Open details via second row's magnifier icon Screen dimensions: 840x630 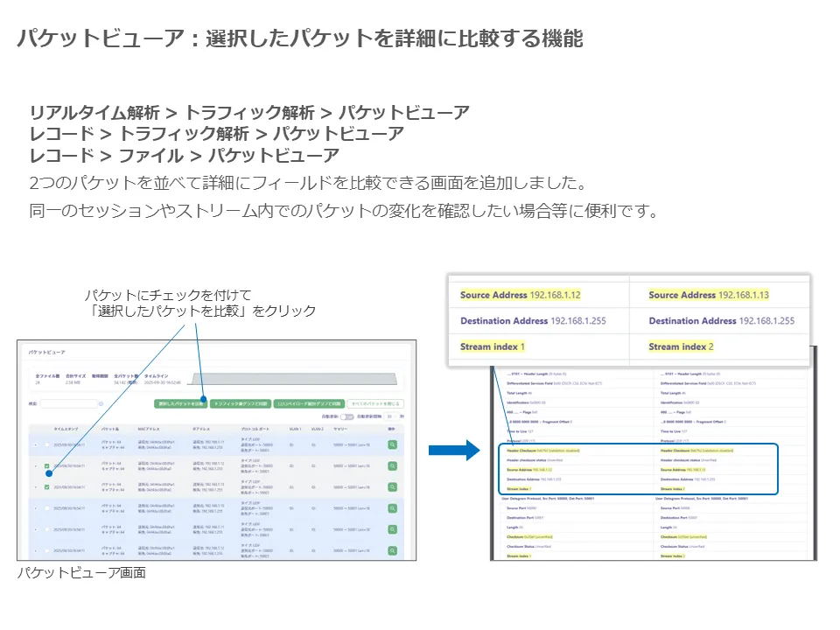coord(392,465)
